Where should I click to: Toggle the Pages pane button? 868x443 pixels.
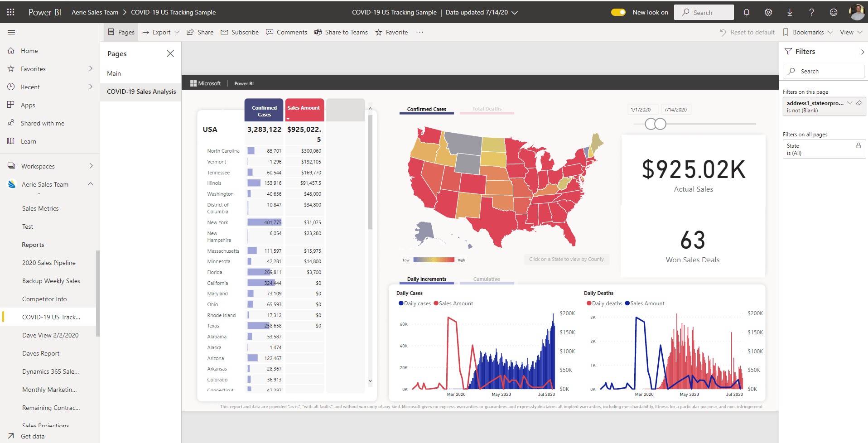(x=121, y=32)
